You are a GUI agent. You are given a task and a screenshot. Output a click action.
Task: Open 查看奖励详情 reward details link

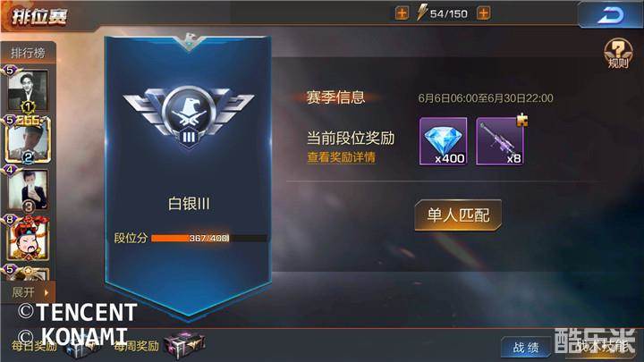(x=341, y=157)
